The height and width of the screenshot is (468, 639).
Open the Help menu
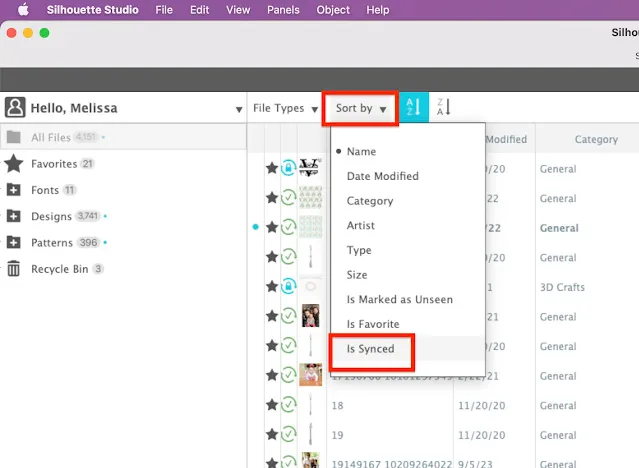377,10
